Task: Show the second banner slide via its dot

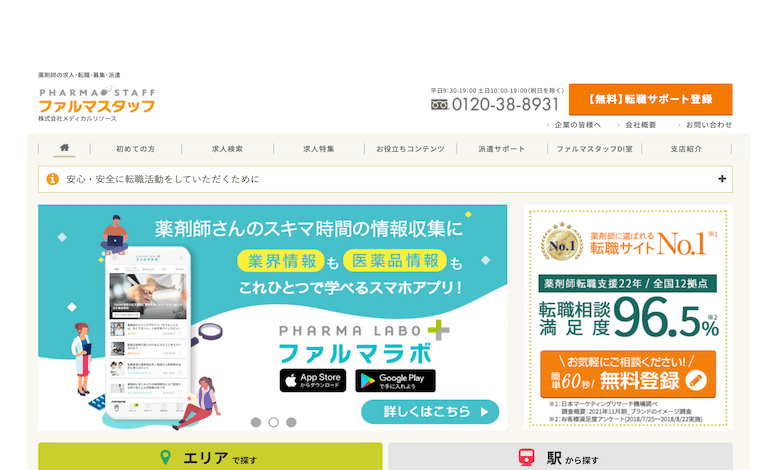Action: click(x=273, y=422)
